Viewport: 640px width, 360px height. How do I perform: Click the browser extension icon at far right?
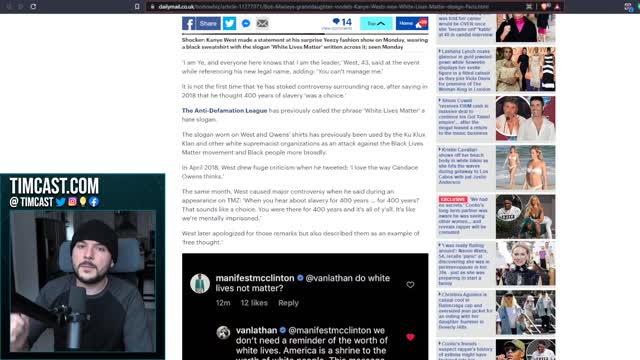point(629,7)
